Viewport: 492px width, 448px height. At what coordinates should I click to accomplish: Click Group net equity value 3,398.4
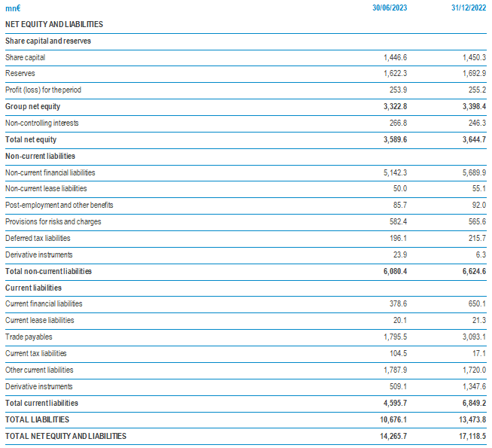[474, 106]
